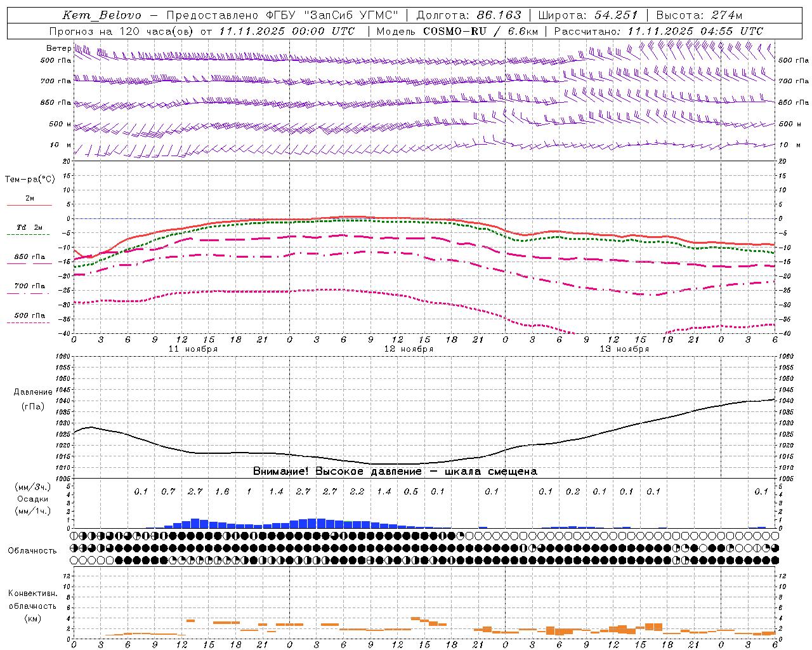Click the forecast start time 11.11.2025 00:00 UTC
Image resolution: width=812 pixels, height=650 pixels.
coord(287,31)
